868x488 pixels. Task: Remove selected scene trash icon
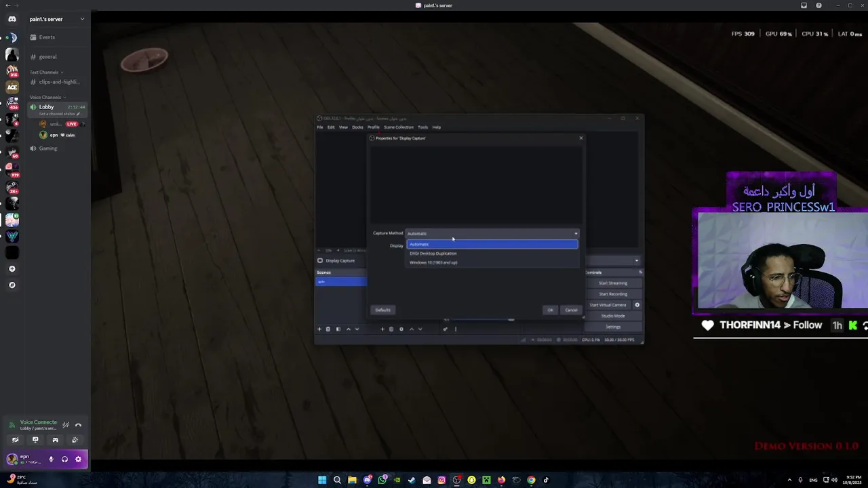328,329
